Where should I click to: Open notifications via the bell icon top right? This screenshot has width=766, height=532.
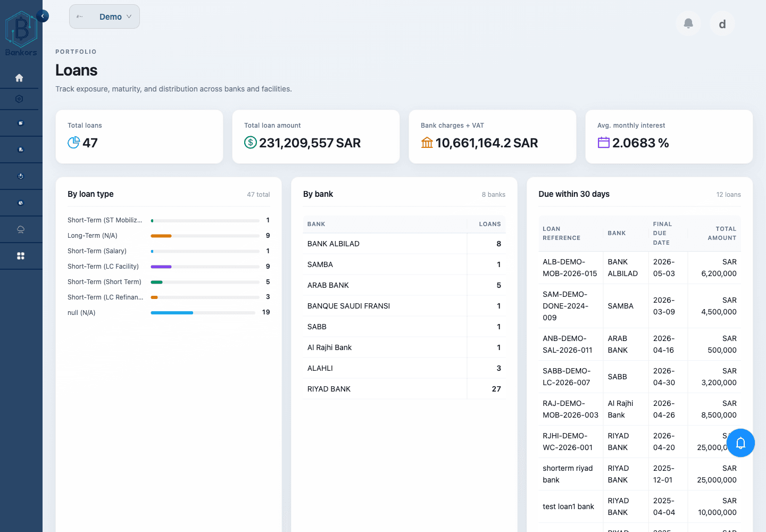coord(688,23)
